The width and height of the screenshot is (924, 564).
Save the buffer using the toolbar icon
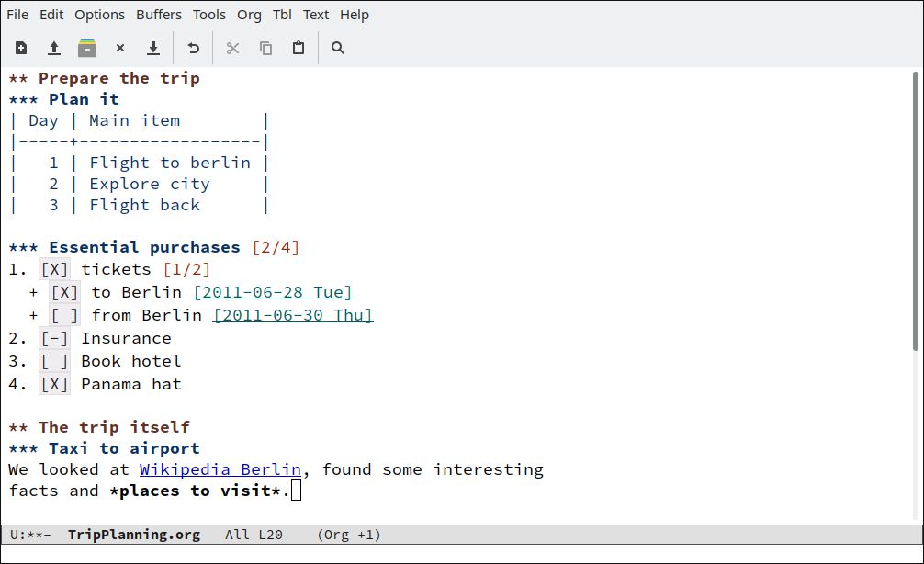[153, 48]
